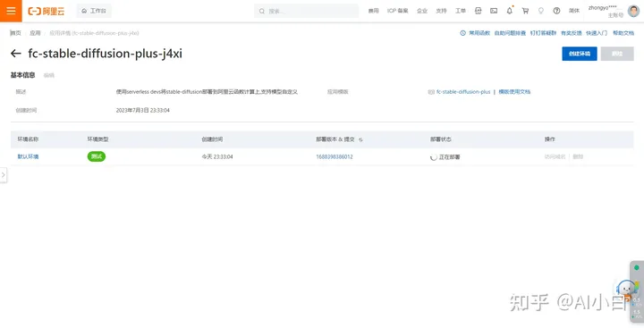
Task: Click the code bracket icon beside 工单
Action: click(x=478, y=11)
